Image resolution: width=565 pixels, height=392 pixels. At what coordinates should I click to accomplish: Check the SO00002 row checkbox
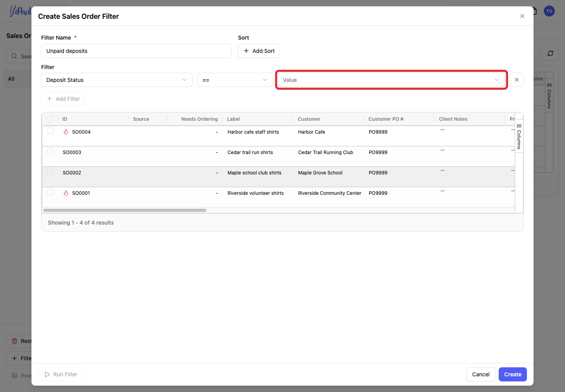point(50,172)
